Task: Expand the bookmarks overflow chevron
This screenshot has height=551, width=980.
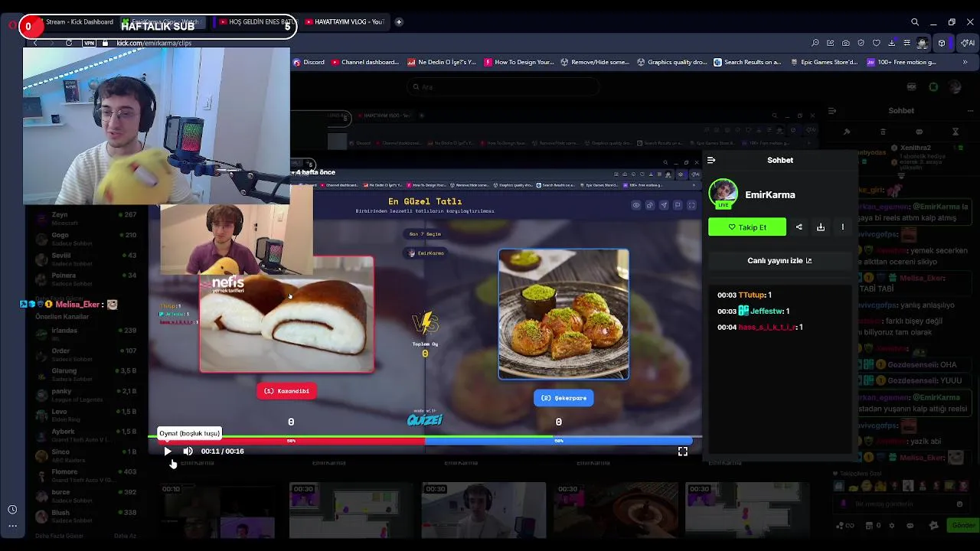Action: point(965,62)
